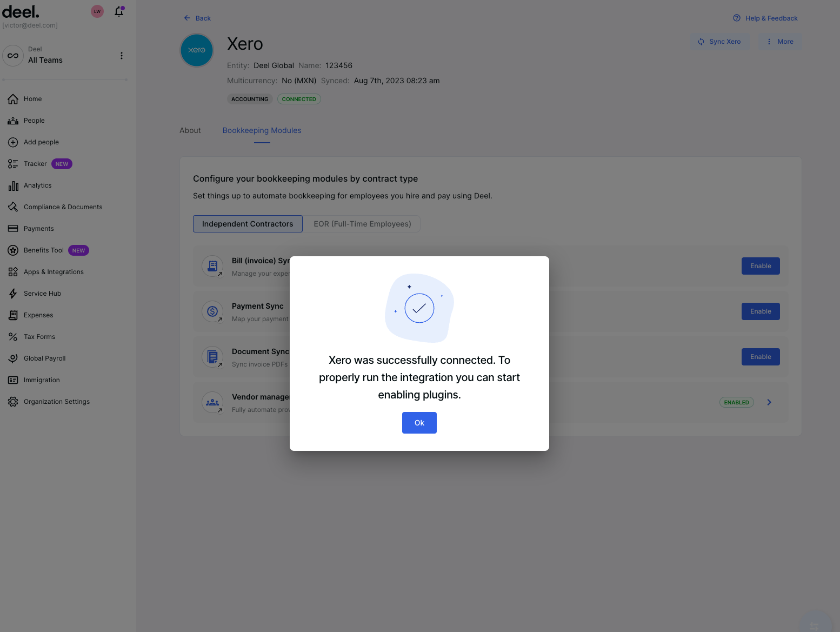Click the Organization Settings gear icon
Viewport: 840px width, 632px height.
(13, 402)
